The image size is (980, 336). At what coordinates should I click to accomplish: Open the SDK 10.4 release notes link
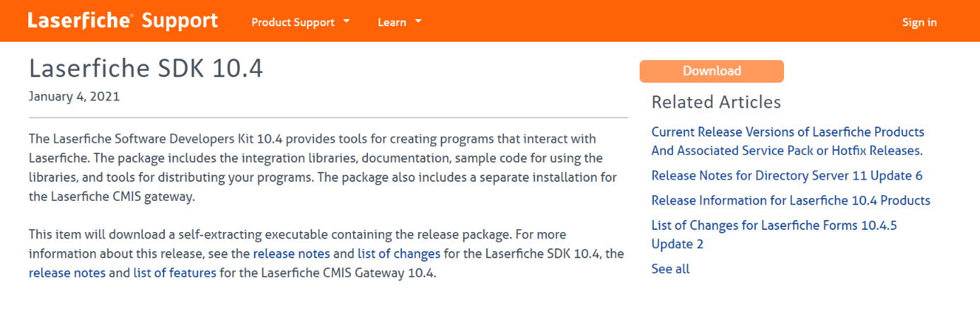pyautogui.click(x=292, y=253)
